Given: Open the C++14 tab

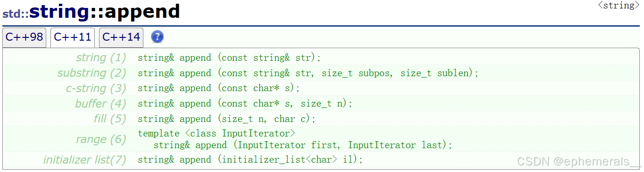Looking at the screenshot, I should (121, 37).
